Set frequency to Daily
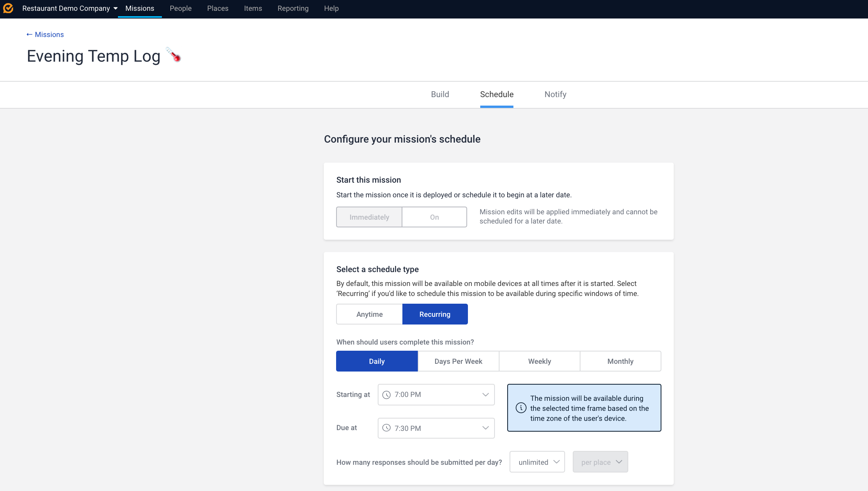Viewport: 868px width, 491px height. pyautogui.click(x=377, y=361)
